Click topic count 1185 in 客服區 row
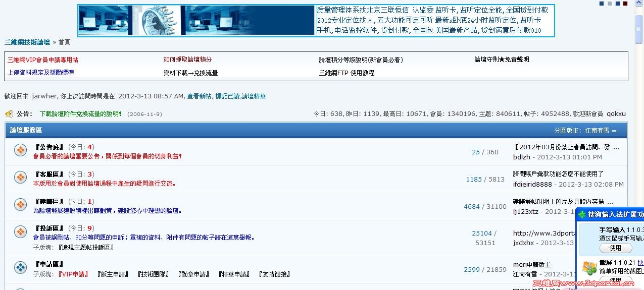Screen dimensions: 644x290 click(x=474, y=179)
